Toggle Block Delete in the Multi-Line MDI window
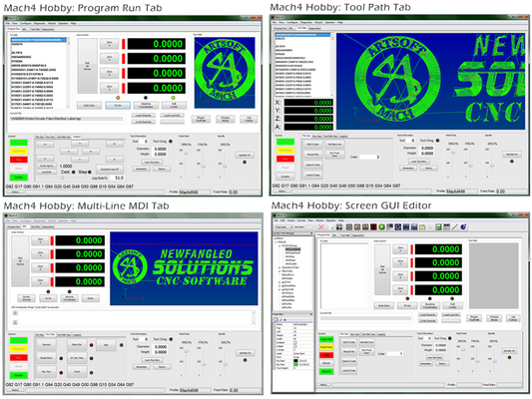 77,345
